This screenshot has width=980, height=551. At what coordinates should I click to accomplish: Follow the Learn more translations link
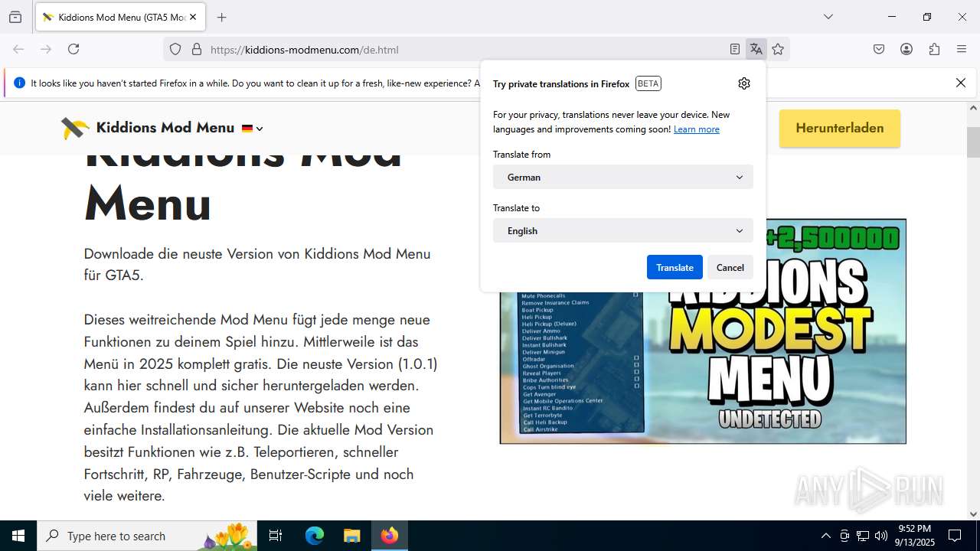(x=697, y=129)
